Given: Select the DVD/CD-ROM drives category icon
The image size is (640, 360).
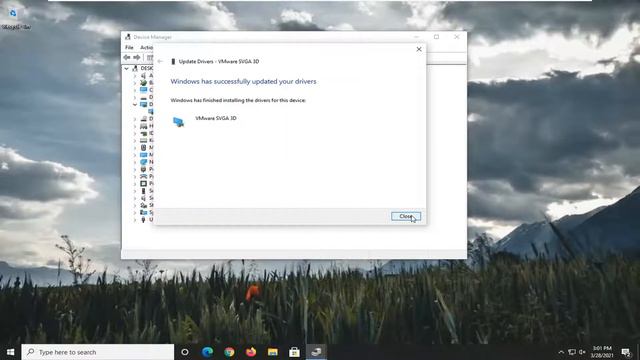Looking at the screenshot, I should pyautogui.click(x=143, y=119).
